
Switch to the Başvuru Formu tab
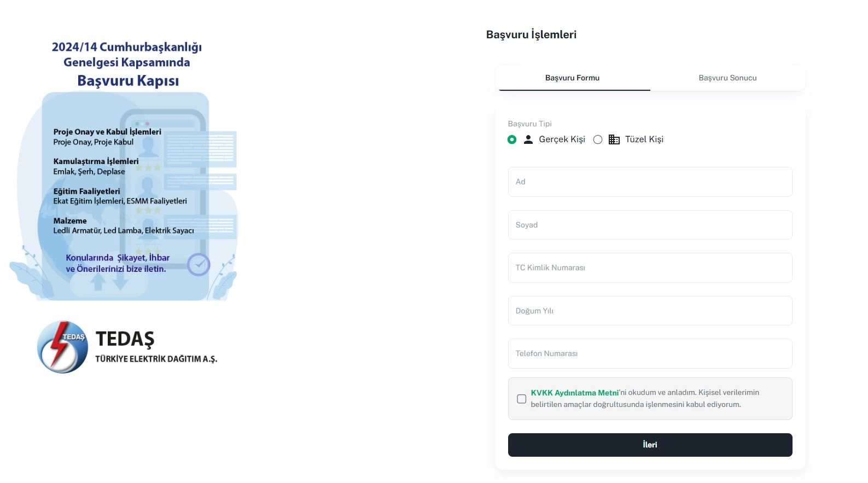pyautogui.click(x=572, y=78)
